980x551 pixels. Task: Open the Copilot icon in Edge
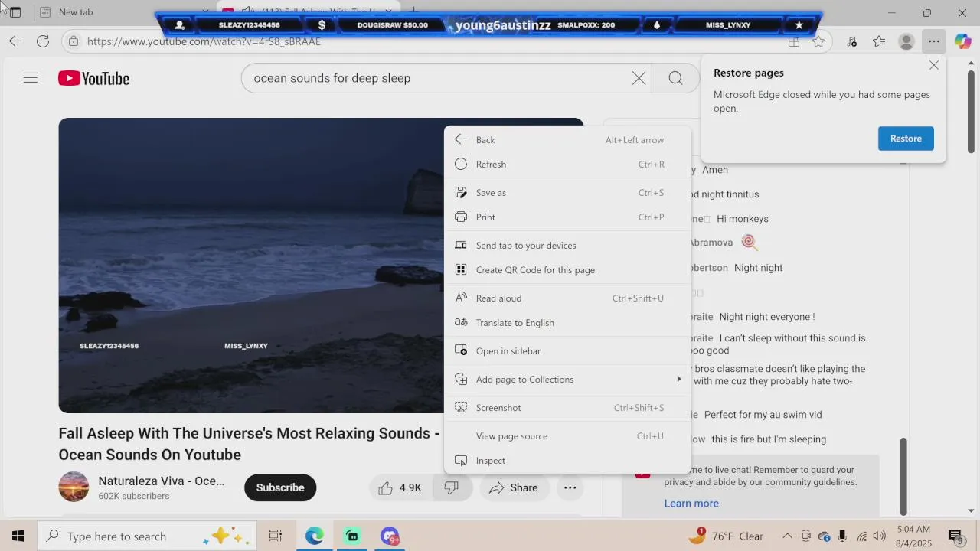coord(962,42)
